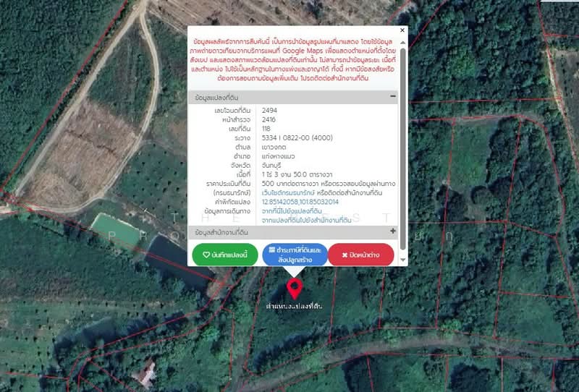579x392 pixels.
Task: Open coordinates link 12.85142058,101.85032014
Action: point(299,203)
